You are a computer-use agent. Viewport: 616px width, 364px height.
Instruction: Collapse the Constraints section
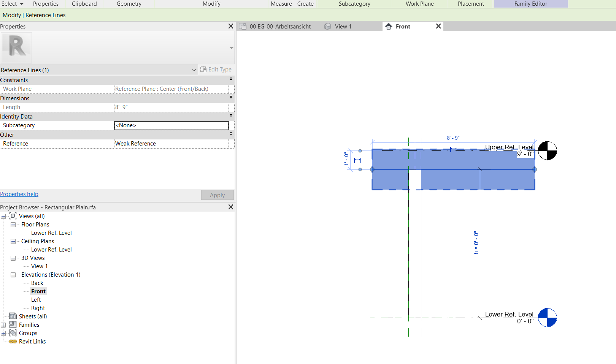pyautogui.click(x=231, y=79)
